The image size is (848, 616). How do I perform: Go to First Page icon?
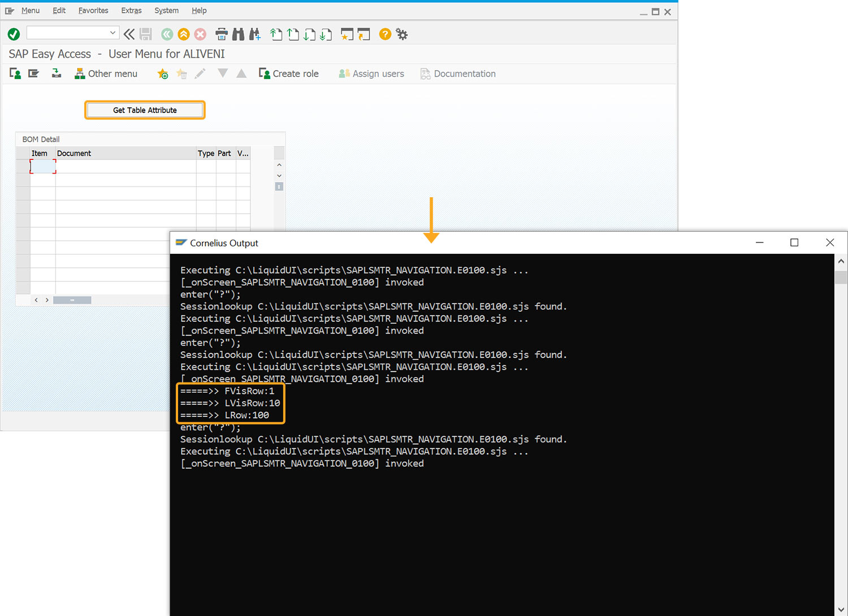[276, 34]
